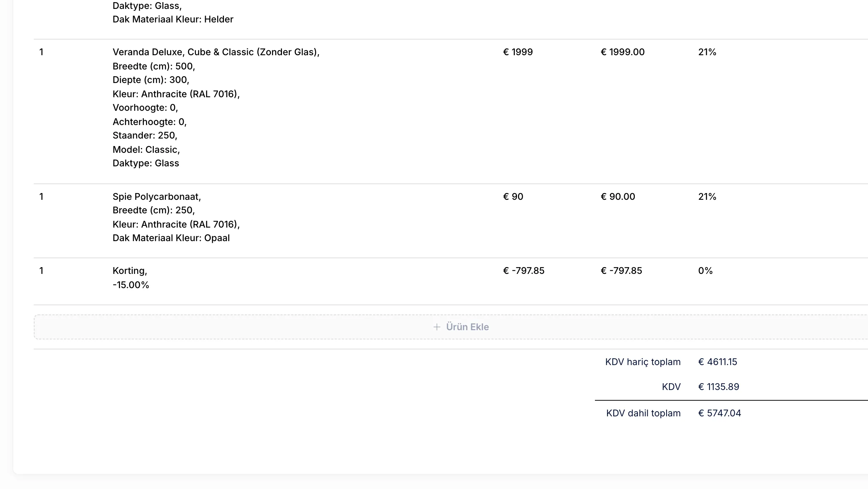Viewport: 868px width, 489px height.
Task: Click the € 90 unit price
Action: coord(513,197)
